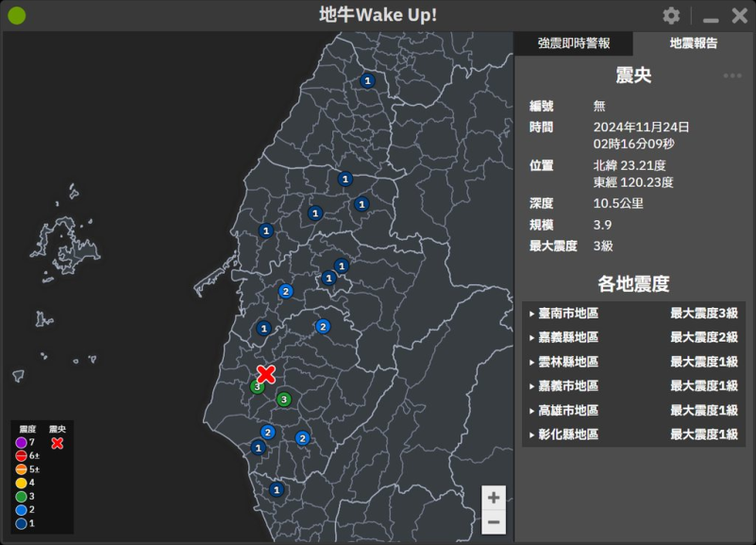Image resolution: width=756 pixels, height=545 pixels.
Task: Switch to 強震即時警報 tab
Action: 574,43
